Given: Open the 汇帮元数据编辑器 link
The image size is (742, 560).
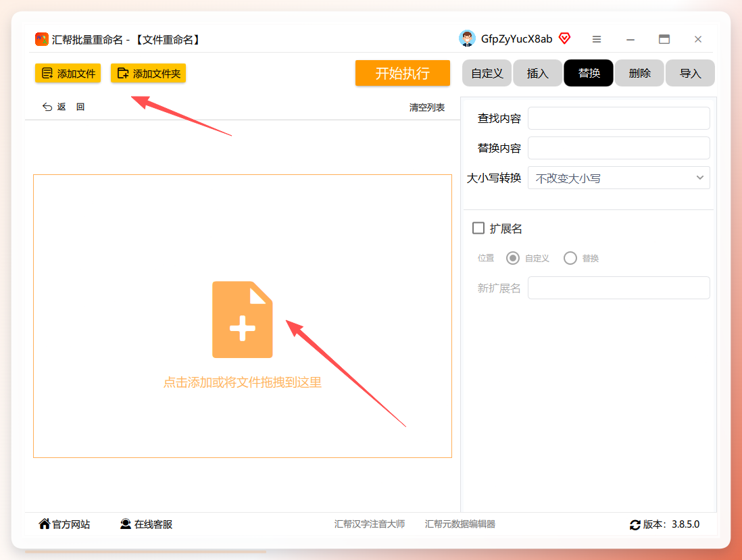Looking at the screenshot, I should pyautogui.click(x=460, y=524).
